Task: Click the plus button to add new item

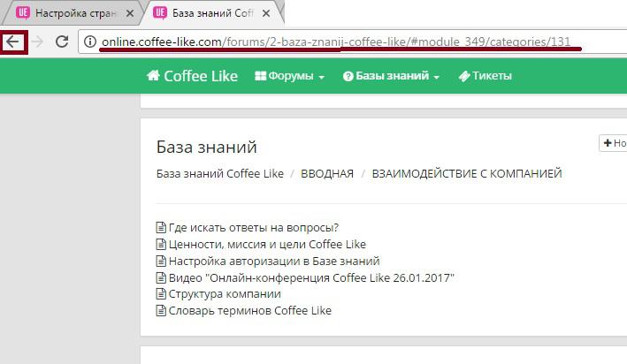Action: coord(613,143)
